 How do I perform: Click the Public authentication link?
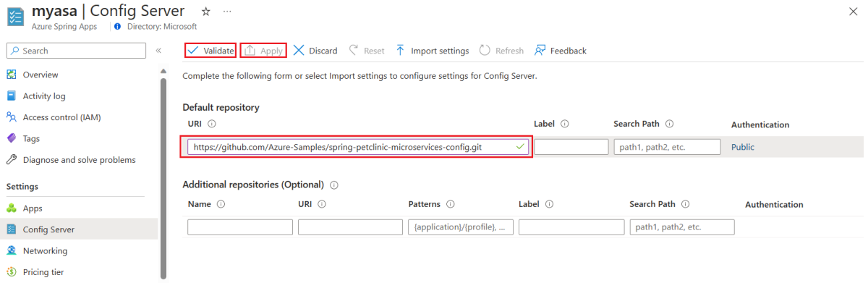pos(743,147)
